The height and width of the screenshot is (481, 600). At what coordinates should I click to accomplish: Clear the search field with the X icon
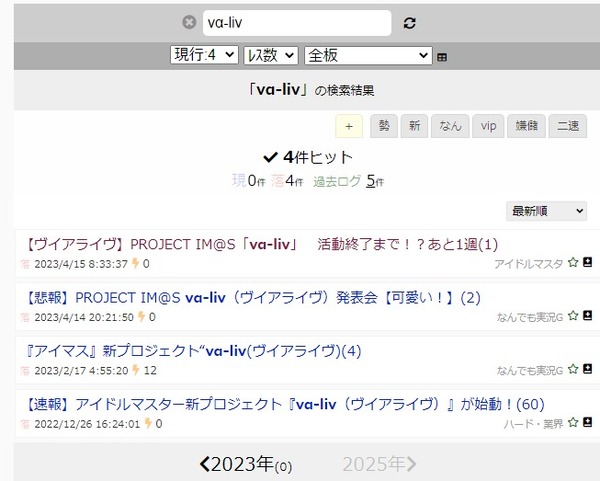click(189, 23)
